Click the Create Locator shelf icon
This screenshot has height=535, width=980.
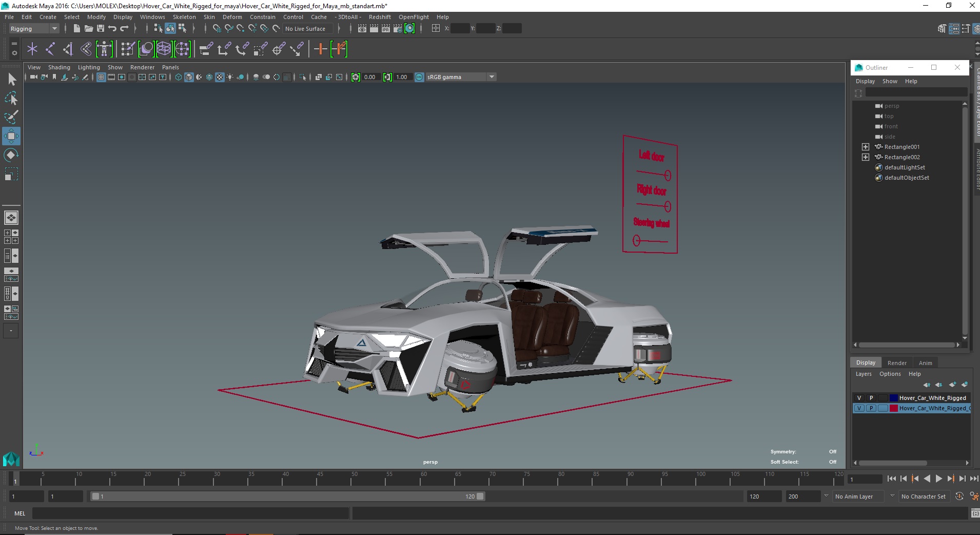(x=32, y=49)
